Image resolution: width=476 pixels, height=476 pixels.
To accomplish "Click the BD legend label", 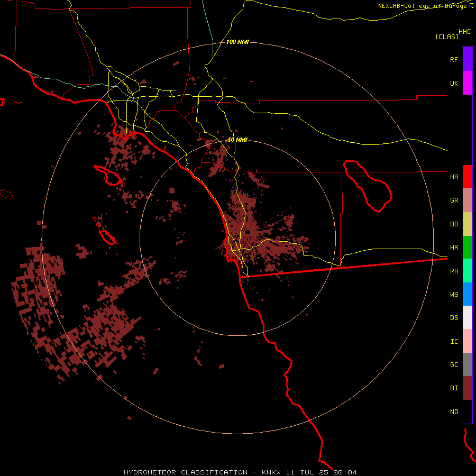I will (x=454, y=224).
